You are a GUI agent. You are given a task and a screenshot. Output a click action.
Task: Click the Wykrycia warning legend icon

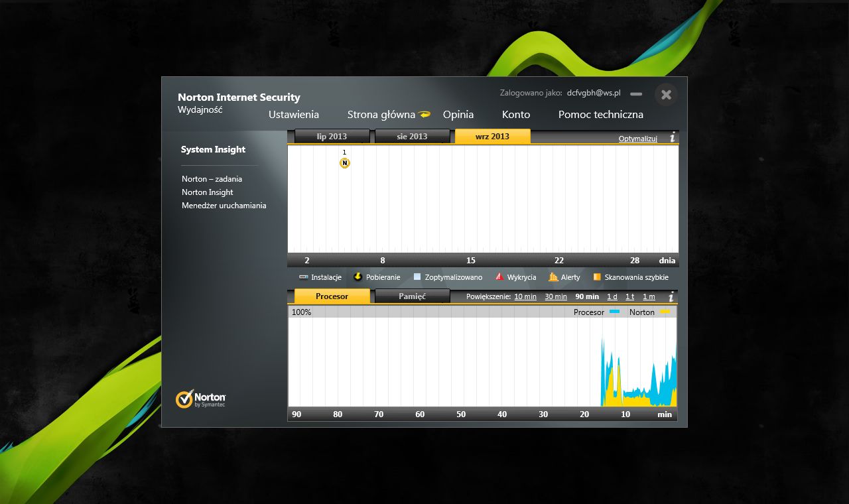pos(500,277)
